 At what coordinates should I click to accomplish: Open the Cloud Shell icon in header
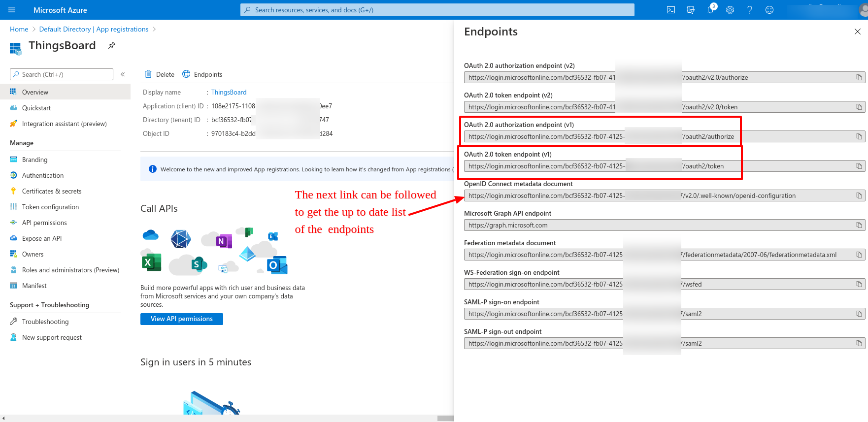670,10
